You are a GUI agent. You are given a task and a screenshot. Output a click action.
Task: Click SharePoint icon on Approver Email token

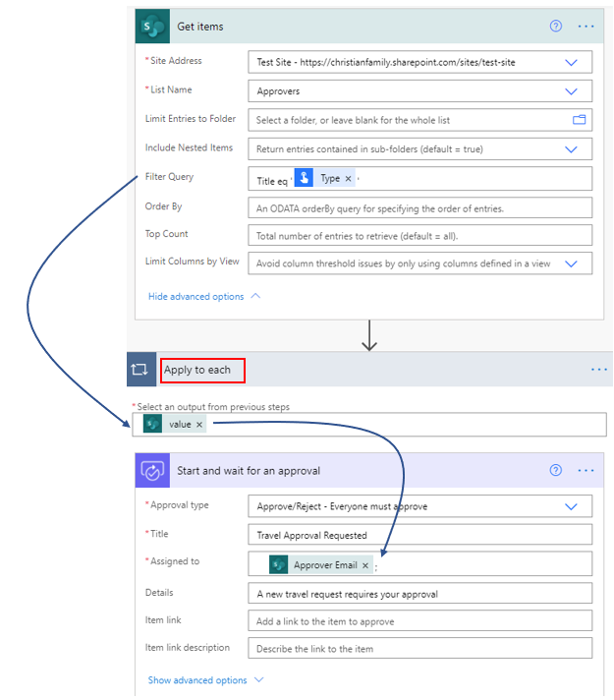coord(278,565)
